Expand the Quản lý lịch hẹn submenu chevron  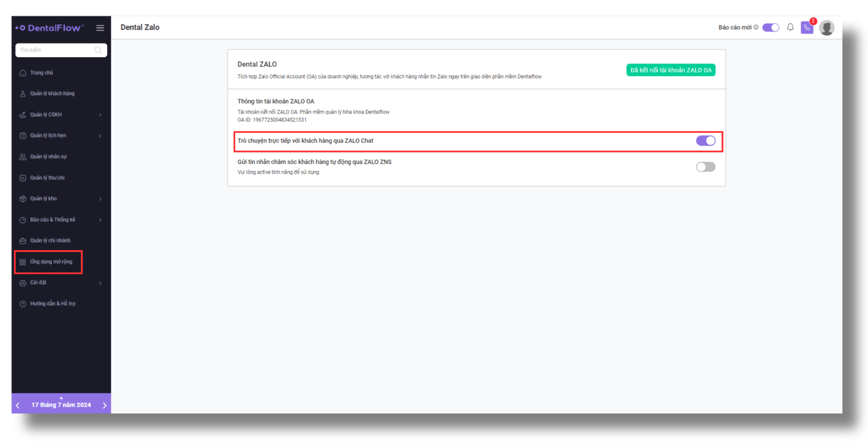click(x=100, y=136)
